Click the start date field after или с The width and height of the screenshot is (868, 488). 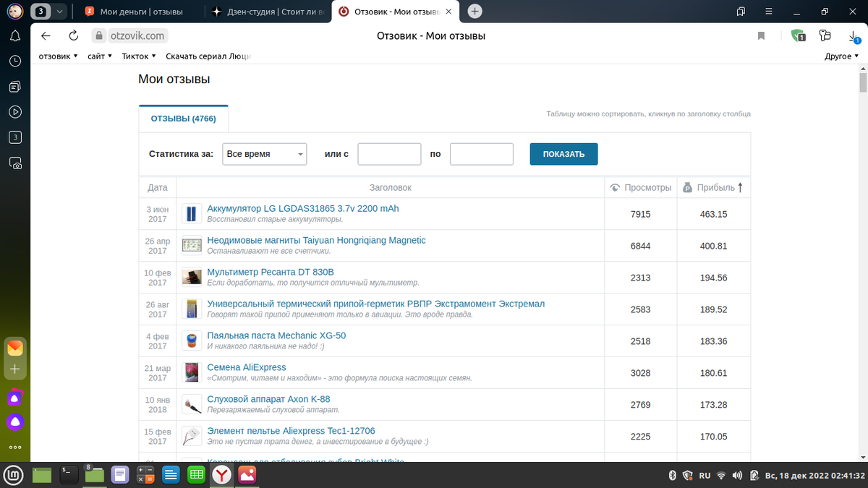click(x=389, y=154)
